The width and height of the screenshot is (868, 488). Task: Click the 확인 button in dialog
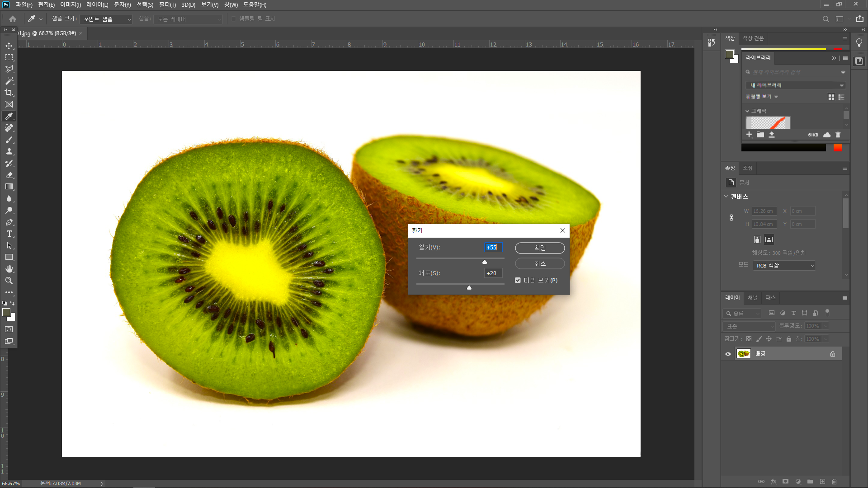point(540,248)
